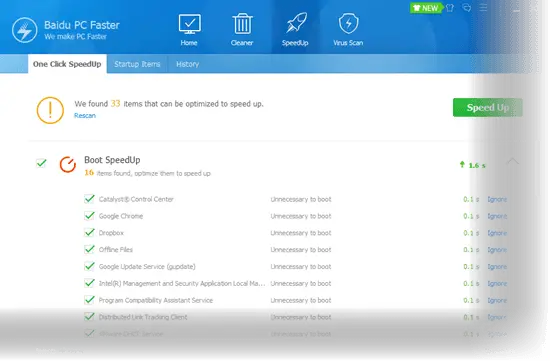Click the Boot SpeedUp timer icon
Screen dimensions: 550x361
pyautogui.click(x=68, y=165)
